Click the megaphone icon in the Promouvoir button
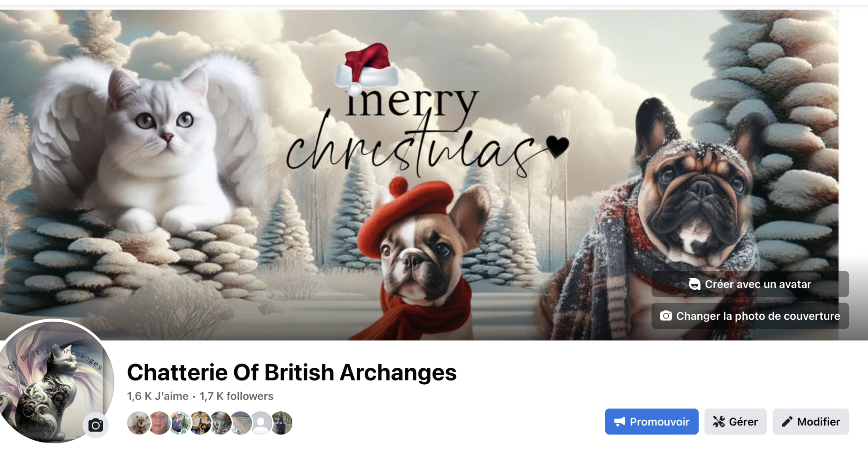868x452 pixels. click(620, 422)
